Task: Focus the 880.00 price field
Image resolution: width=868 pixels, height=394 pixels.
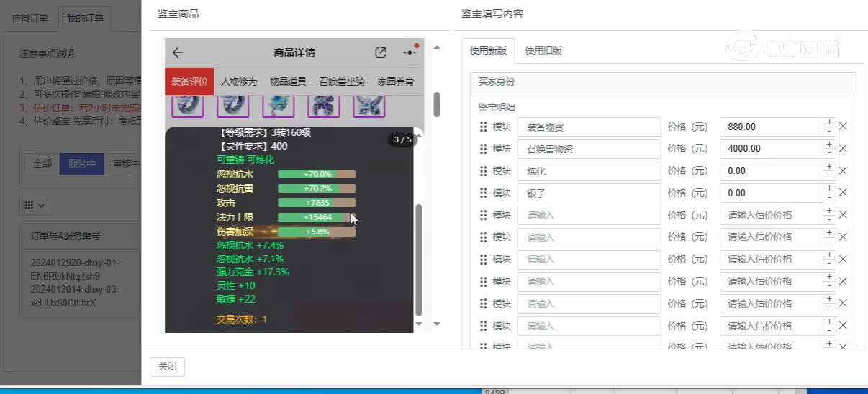Action: [x=772, y=127]
